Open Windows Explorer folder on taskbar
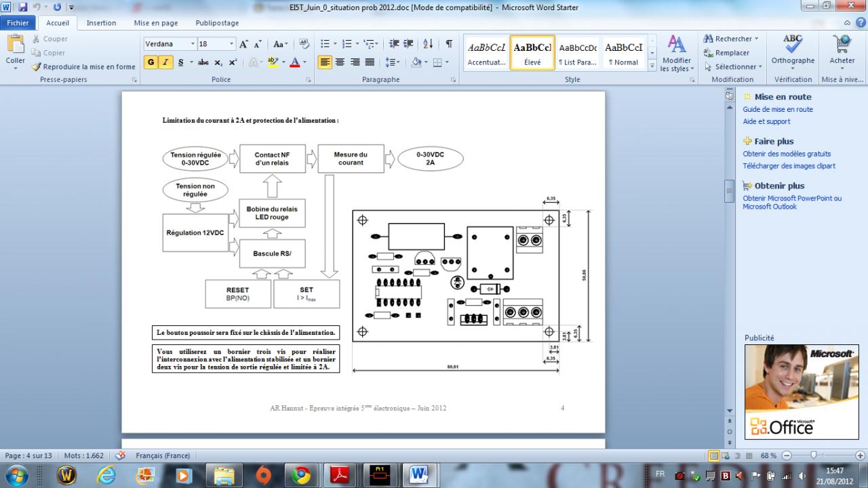 [224, 476]
